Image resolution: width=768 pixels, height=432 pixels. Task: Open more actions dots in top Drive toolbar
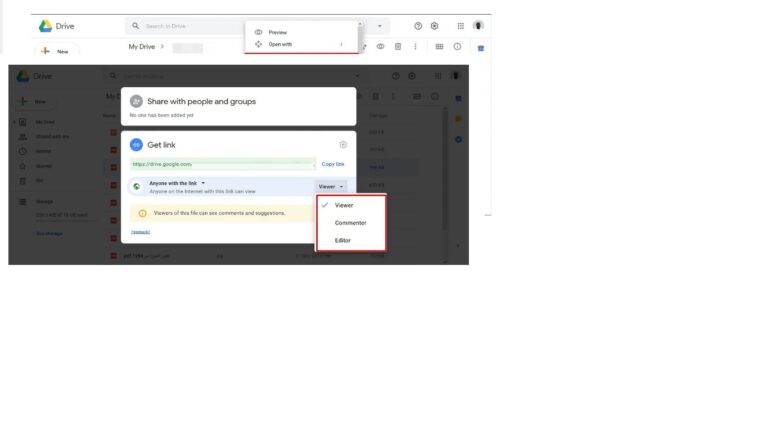(415, 47)
